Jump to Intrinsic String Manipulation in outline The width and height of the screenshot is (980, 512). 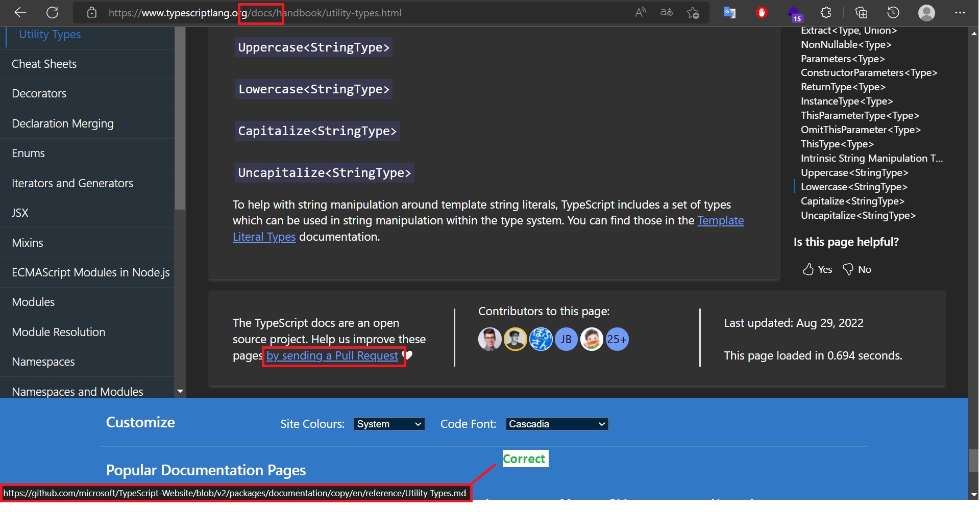[871, 158]
